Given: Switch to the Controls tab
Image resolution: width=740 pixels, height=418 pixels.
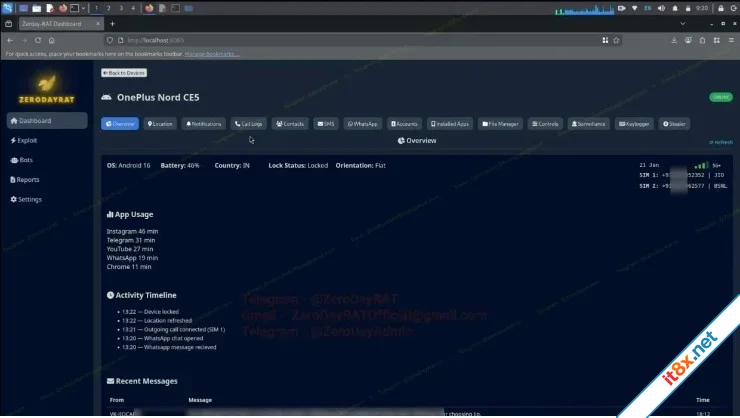Looking at the screenshot, I should coord(545,124).
